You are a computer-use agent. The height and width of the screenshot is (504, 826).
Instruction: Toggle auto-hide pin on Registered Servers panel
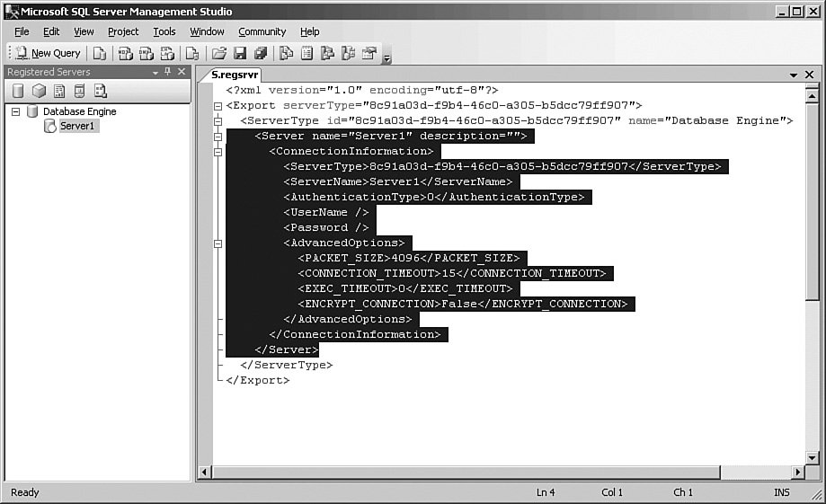coord(167,72)
